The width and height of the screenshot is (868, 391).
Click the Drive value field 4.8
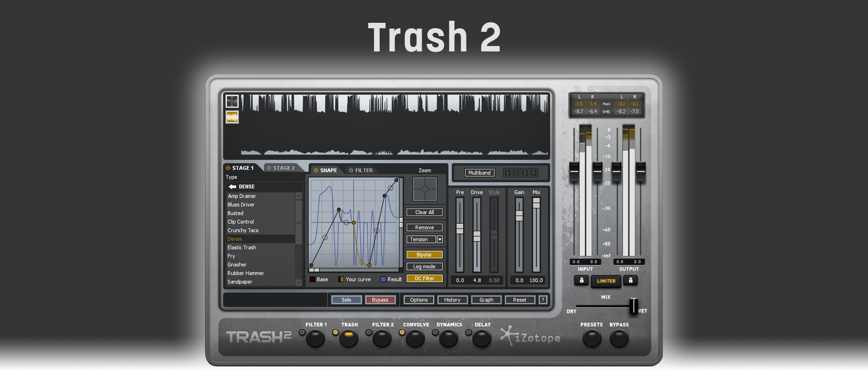pos(477,280)
